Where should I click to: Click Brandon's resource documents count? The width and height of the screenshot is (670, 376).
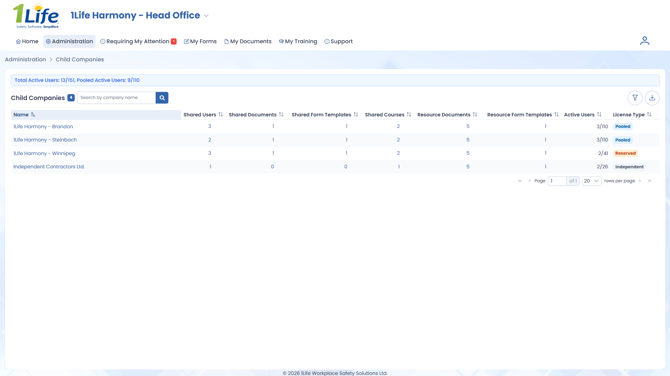(468, 126)
